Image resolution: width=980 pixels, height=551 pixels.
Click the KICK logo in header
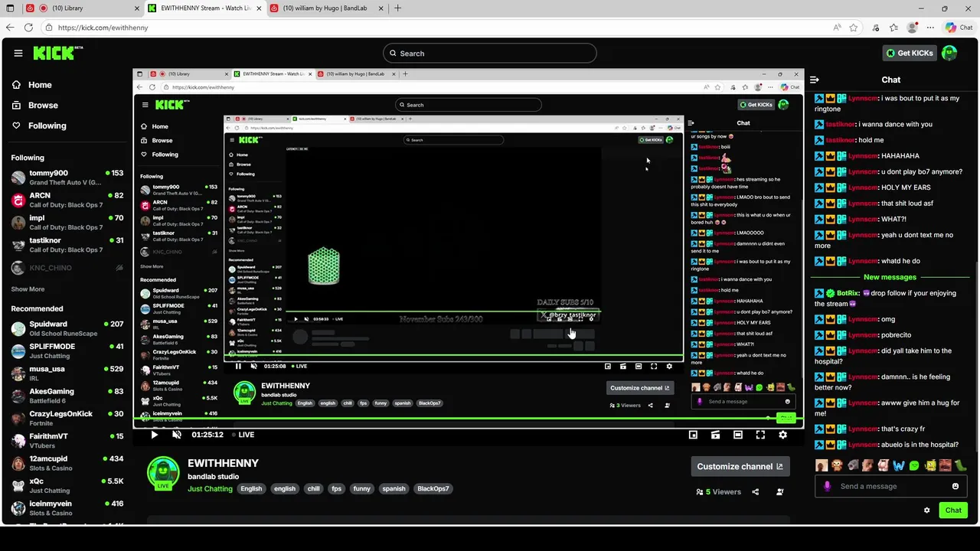click(57, 54)
